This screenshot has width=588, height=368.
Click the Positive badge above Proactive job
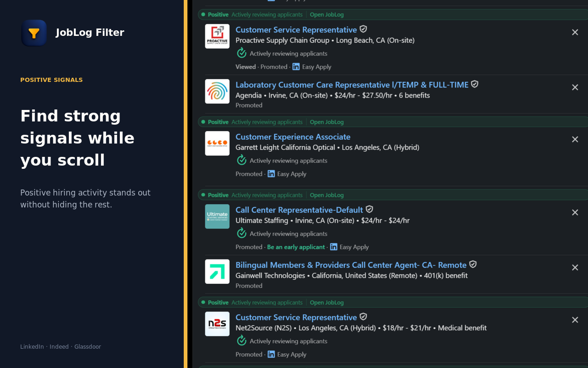215,15
